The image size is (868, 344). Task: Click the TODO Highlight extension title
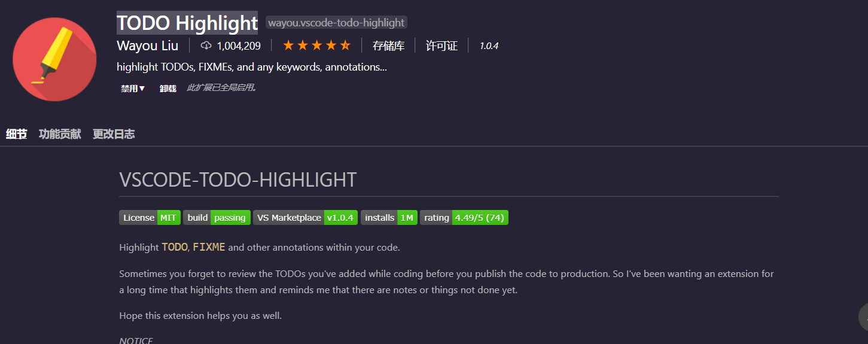coord(187,23)
